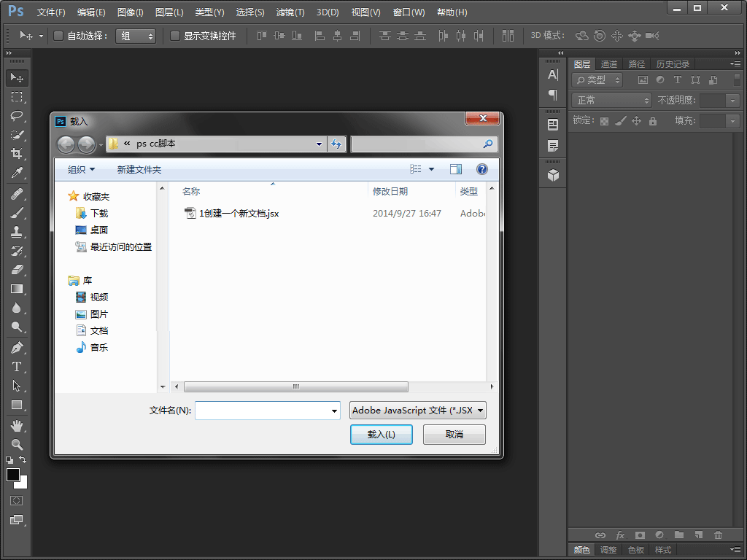
Task: Expand the 组织 menu in the dialog
Action: point(81,169)
